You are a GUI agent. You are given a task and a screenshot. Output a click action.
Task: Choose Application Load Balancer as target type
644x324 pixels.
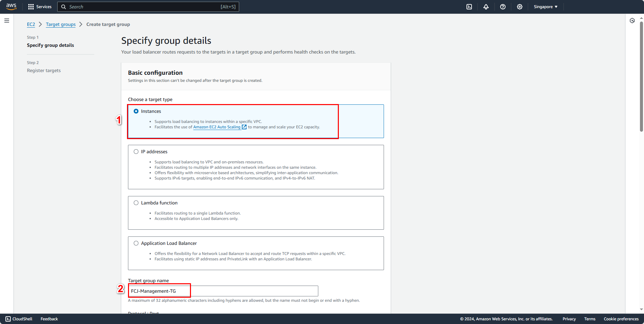click(x=136, y=243)
